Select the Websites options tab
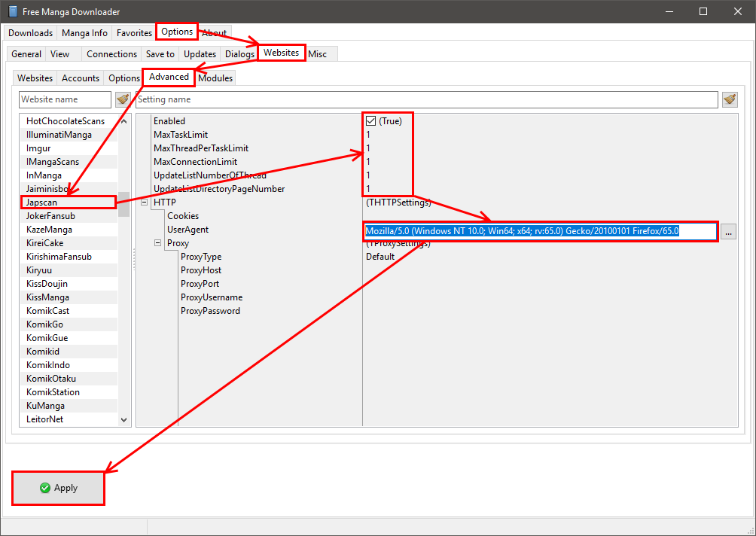 282,53
